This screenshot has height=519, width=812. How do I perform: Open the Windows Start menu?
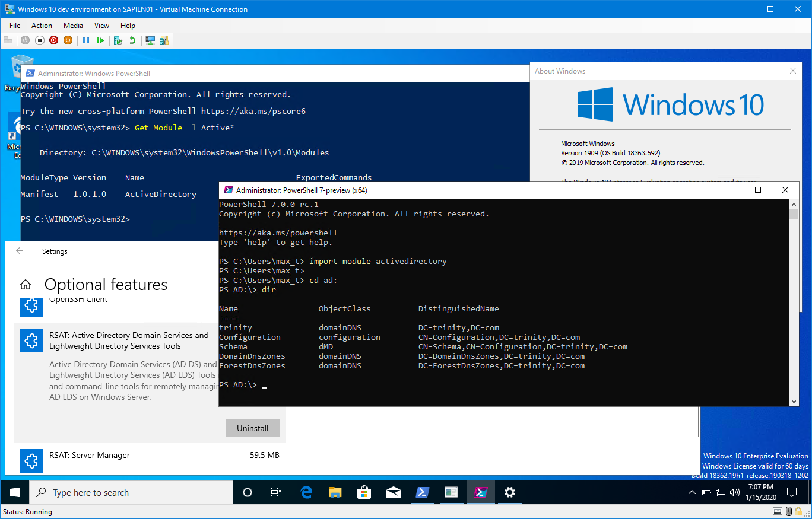click(14, 492)
